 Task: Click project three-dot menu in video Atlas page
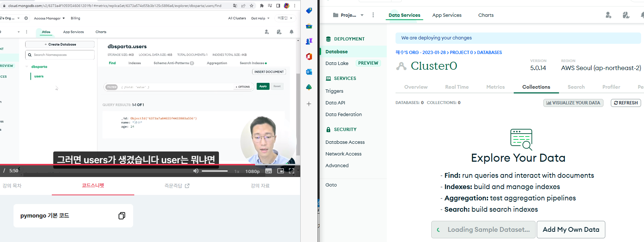click(x=27, y=32)
